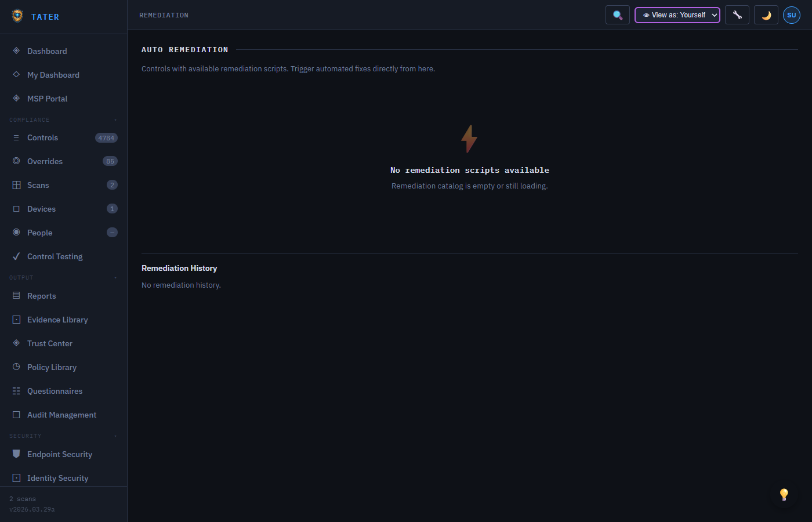Click the lightning bolt empty-state icon
The height and width of the screenshot is (522, 812).
click(x=469, y=139)
